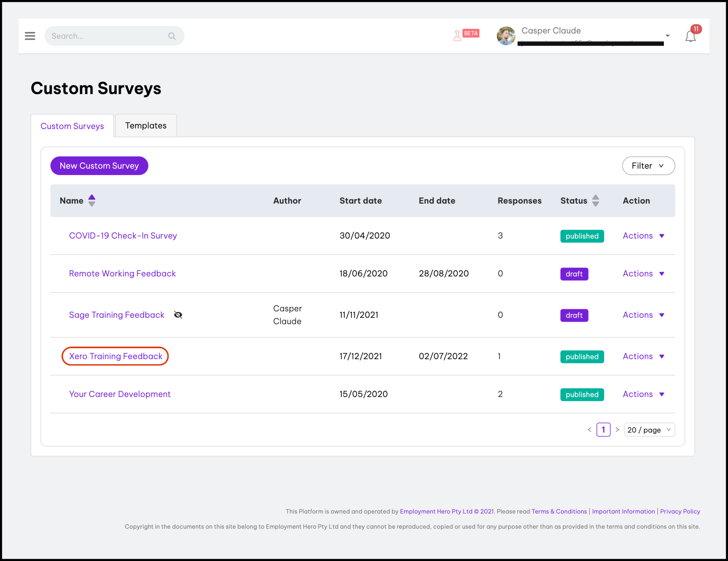Open the hamburger navigation menu
728x561 pixels.
click(x=30, y=36)
